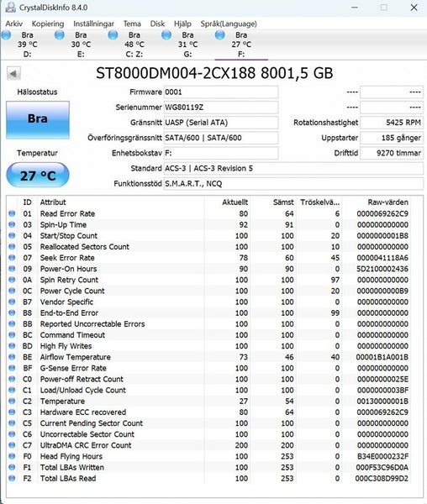Select the Reallocated Sectors Count row
427x504 pixels.
tap(209, 246)
